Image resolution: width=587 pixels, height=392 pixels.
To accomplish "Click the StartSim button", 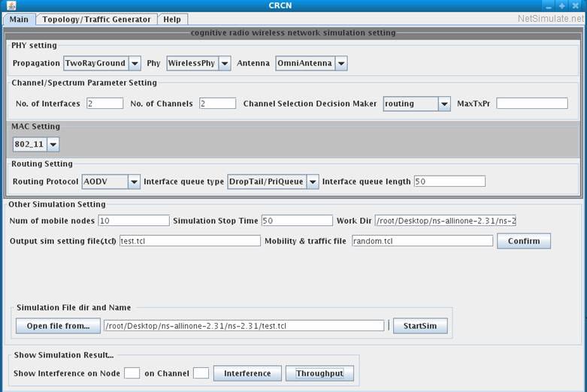I will [420, 326].
